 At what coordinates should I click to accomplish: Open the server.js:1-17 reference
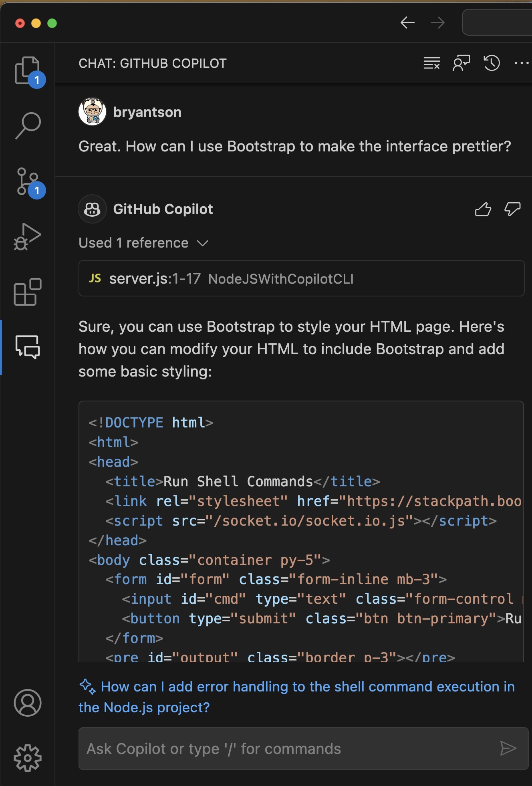[x=301, y=278]
